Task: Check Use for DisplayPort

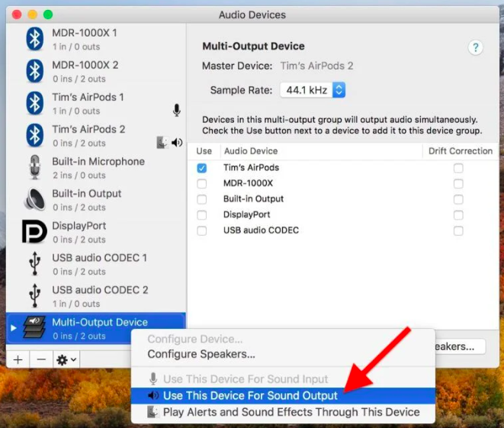Action: [x=202, y=215]
